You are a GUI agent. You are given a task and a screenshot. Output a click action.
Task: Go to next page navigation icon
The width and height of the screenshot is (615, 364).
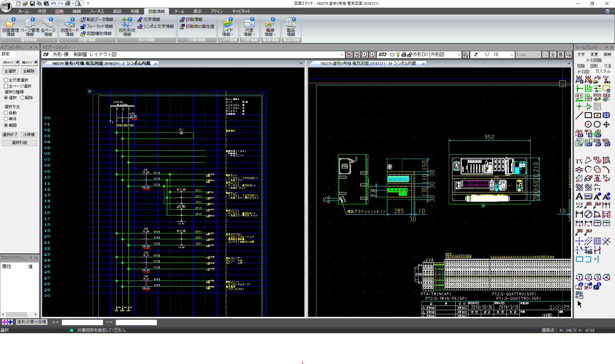(372, 55)
